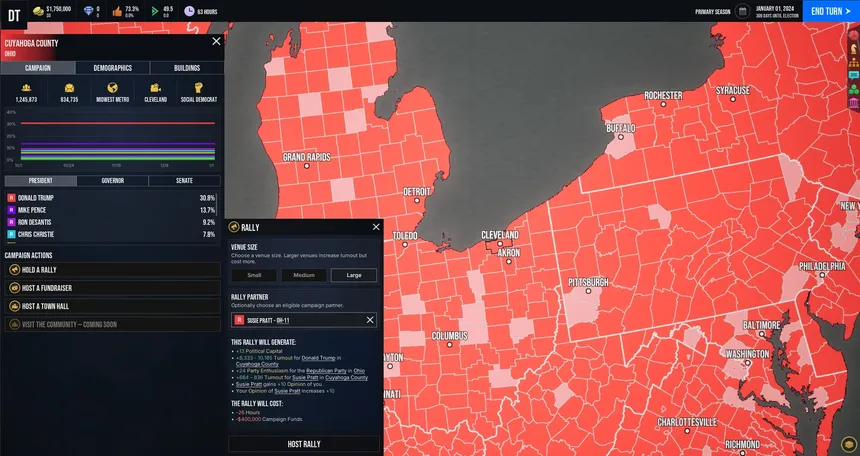Click the R badge next to Susie Pratt
The width and height of the screenshot is (860, 456).
coord(239,320)
